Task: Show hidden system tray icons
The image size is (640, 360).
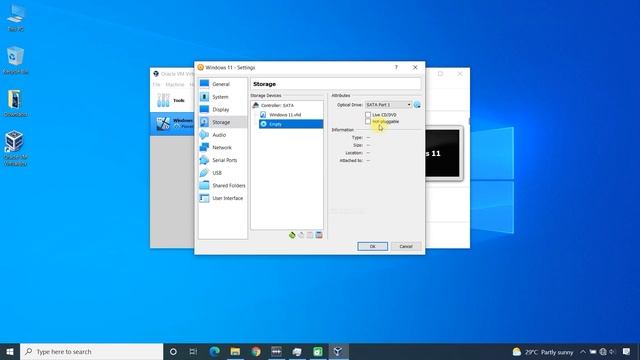Action: click(x=583, y=352)
